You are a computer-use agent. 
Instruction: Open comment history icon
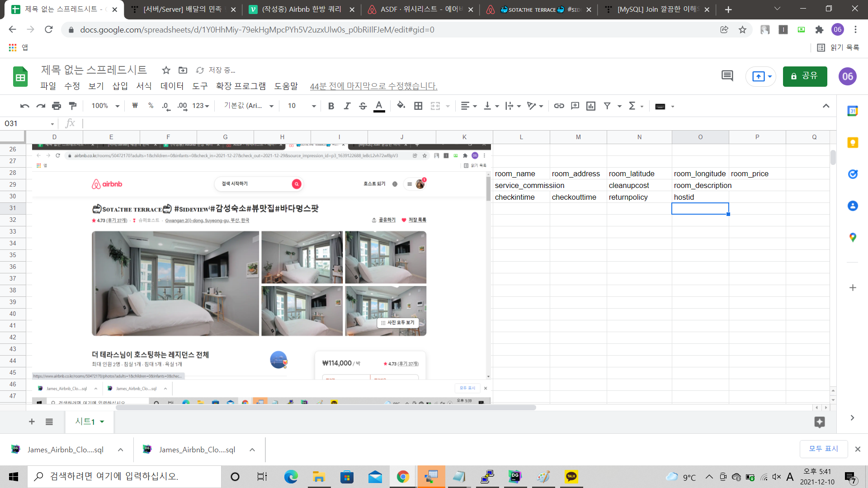(727, 76)
